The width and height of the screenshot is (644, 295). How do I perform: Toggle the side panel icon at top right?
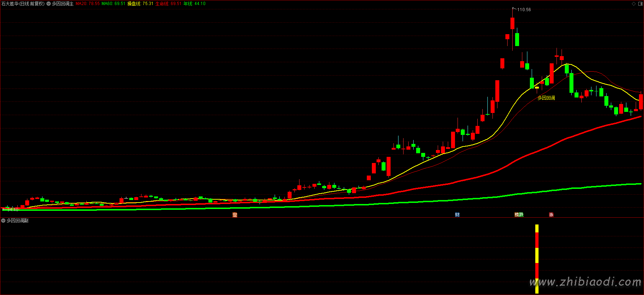click(x=640, y=4)
